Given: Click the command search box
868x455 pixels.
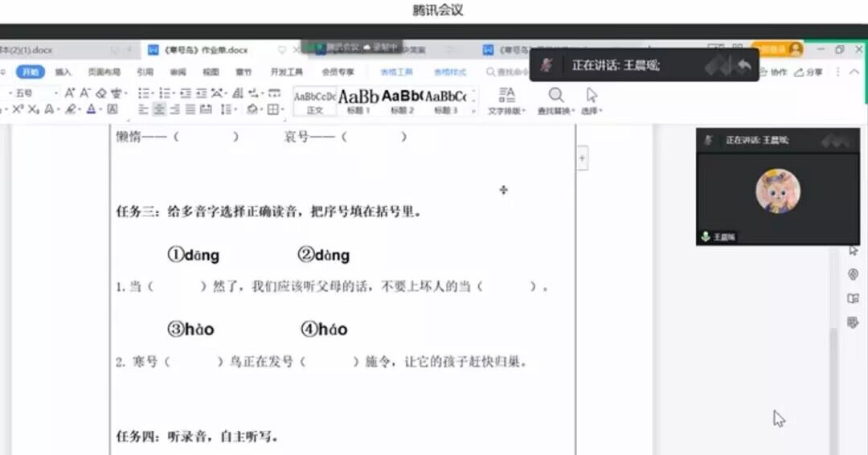Looking at the screenshot, I should click(x=506, y=72).
